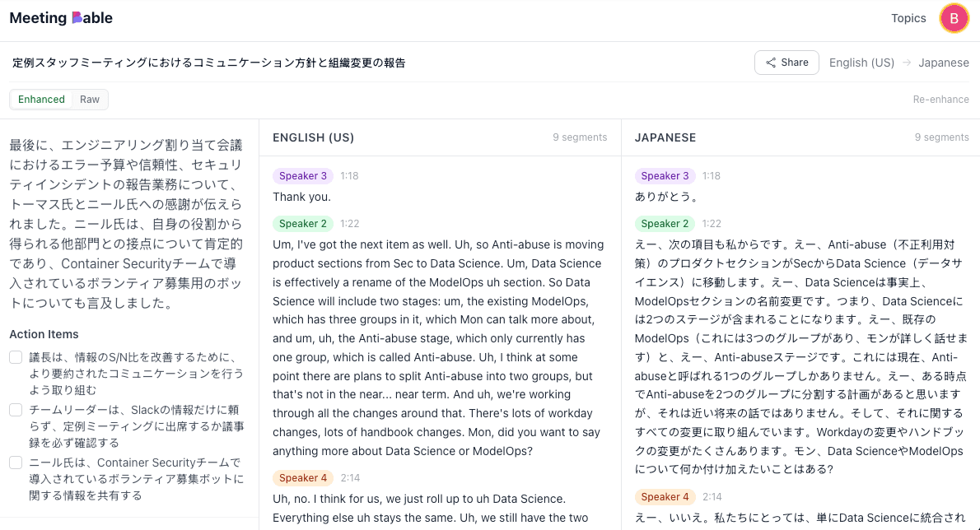Switch to the Raw transcript view

[x=89, y=99]
